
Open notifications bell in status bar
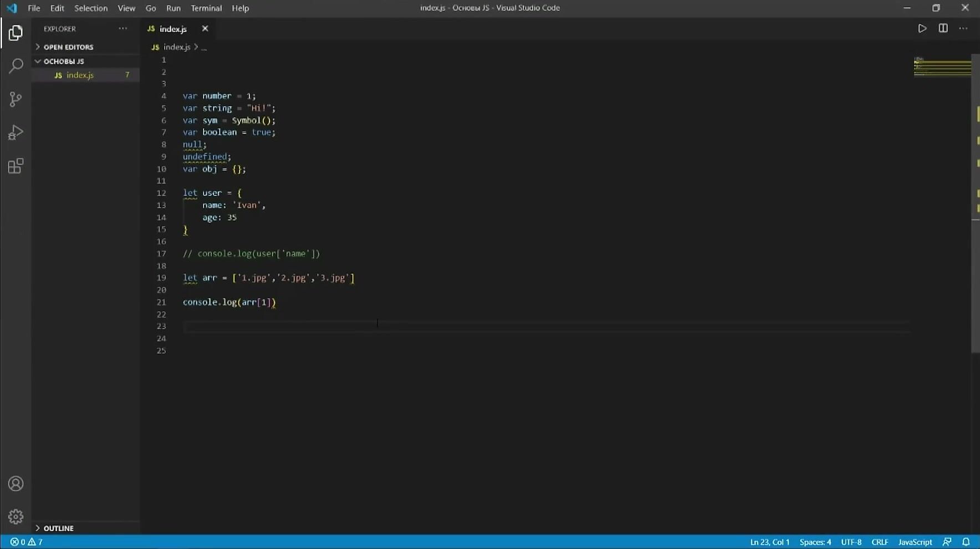pyautogui.click(x=966, y=542)
